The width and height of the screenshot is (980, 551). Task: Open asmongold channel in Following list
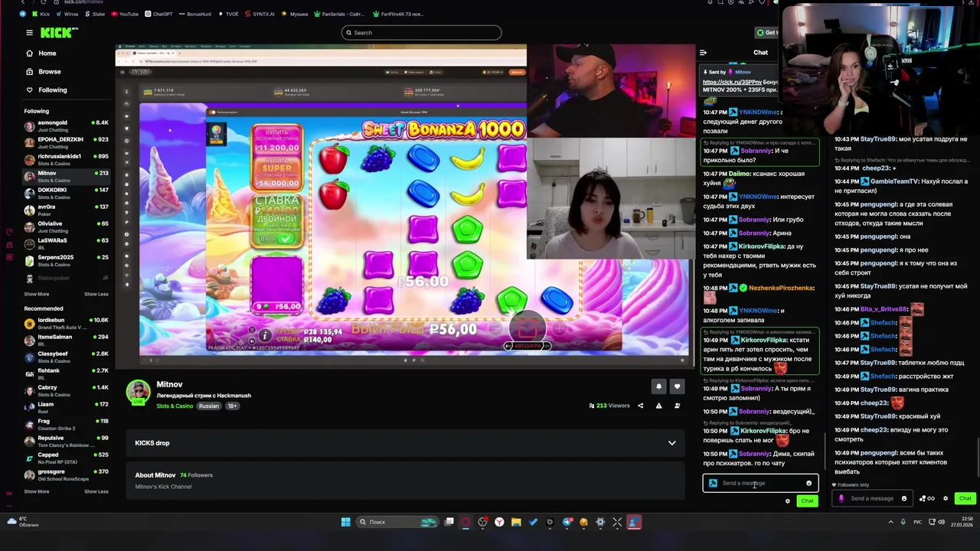[66, 126]
